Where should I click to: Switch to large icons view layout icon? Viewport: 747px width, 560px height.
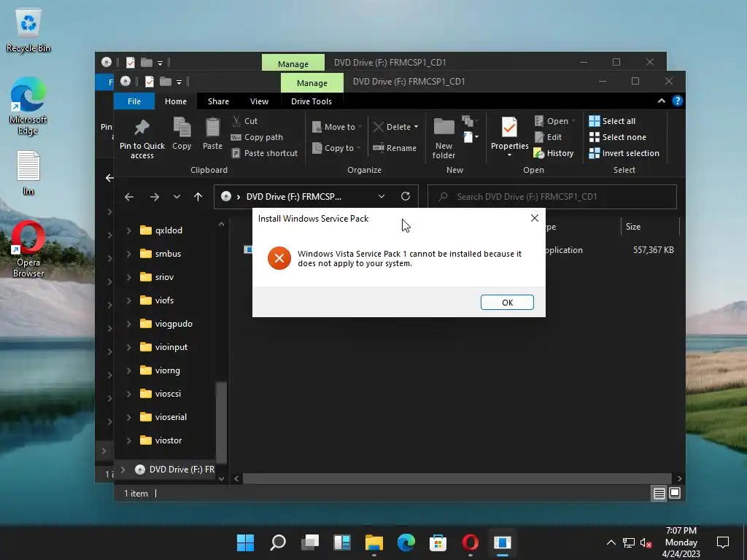point(675,494)
